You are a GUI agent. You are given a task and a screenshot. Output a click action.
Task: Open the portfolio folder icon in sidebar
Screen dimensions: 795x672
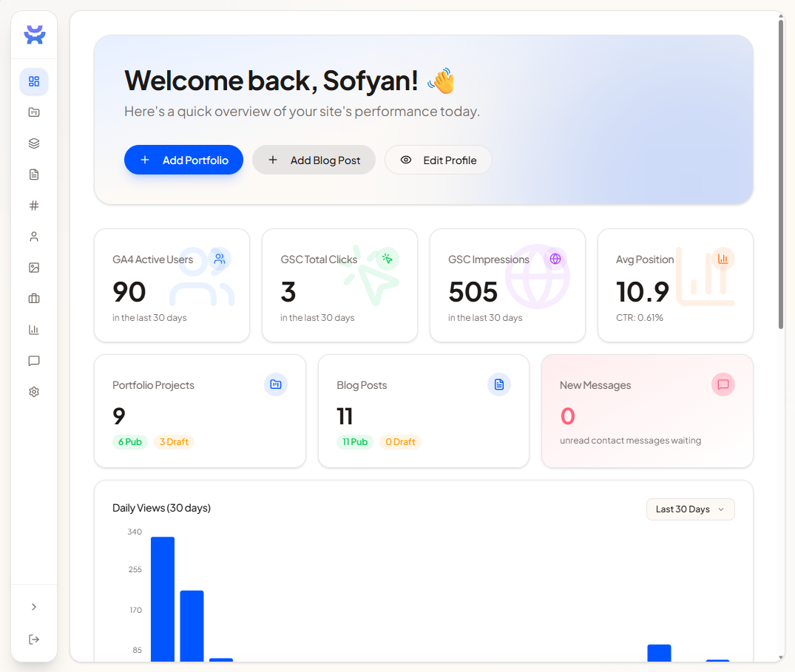[34, 112]
